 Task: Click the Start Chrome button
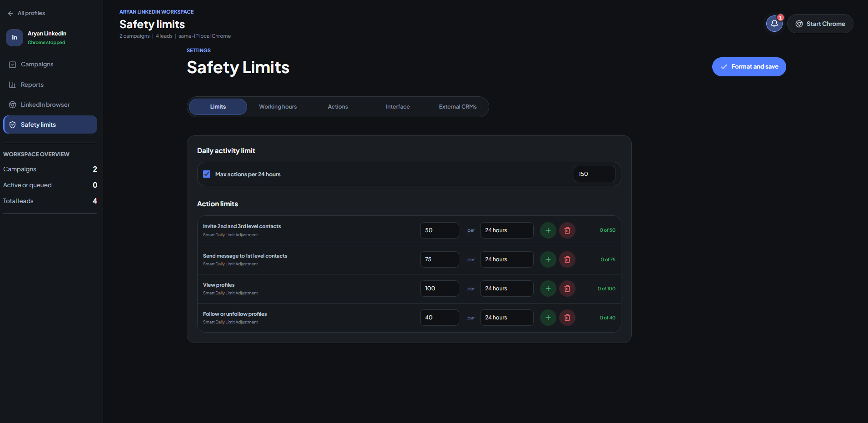pyautogui.click(x=820, y=24)
